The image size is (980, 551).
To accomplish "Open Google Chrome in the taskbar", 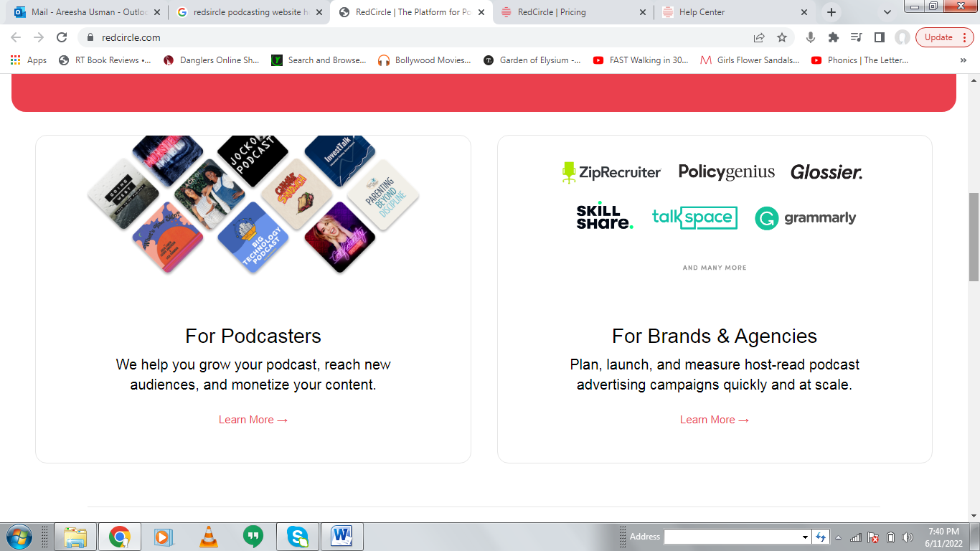I will point(119,537).
